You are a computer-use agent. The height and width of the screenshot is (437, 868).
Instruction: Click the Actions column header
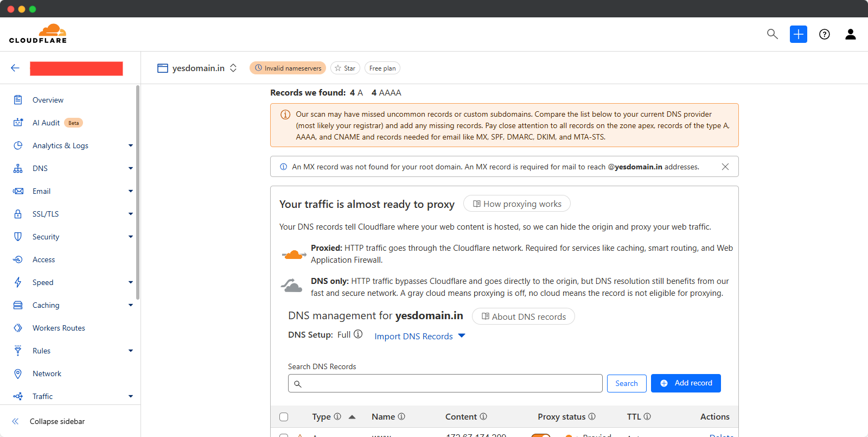[x=714, y=416]
